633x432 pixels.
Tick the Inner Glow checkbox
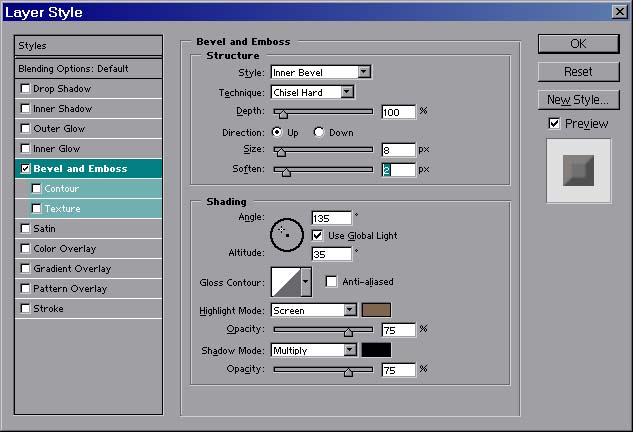point(25,149)
